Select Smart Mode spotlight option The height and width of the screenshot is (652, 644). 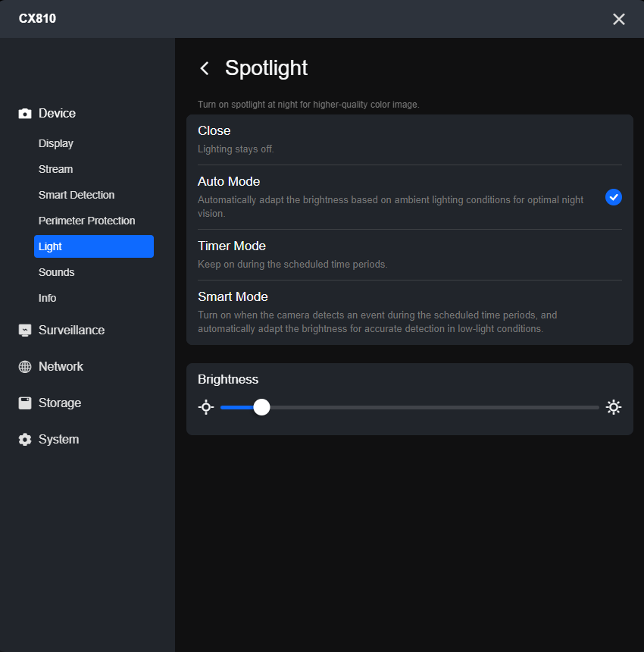tap(410, 312)
